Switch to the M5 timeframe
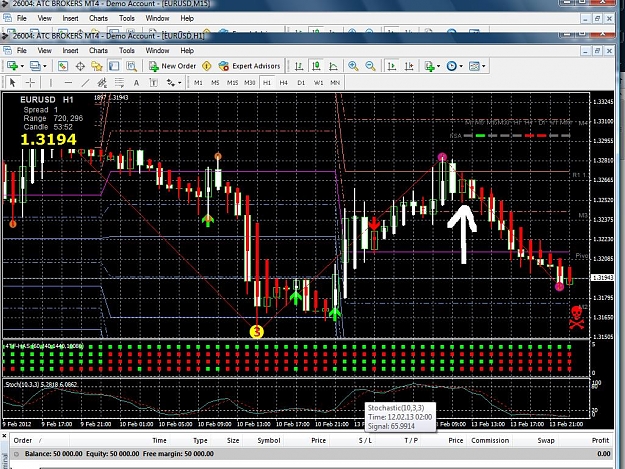625x469 pixels. click(x=215, y=82)
